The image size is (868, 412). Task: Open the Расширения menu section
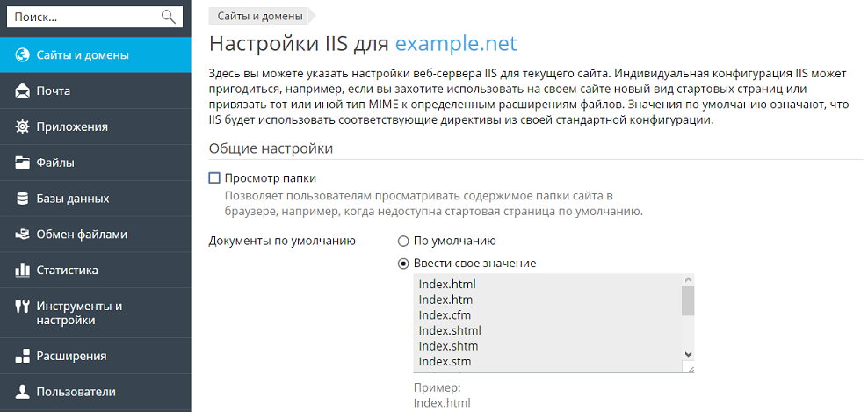[71, 356]
